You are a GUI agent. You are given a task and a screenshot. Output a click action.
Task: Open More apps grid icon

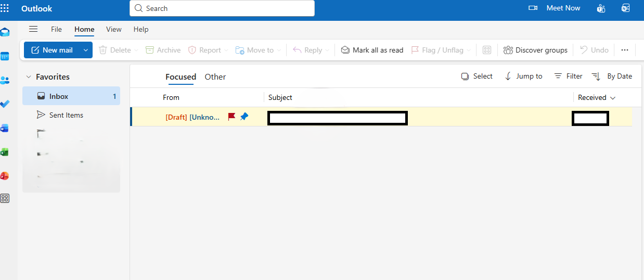(5, 198)
